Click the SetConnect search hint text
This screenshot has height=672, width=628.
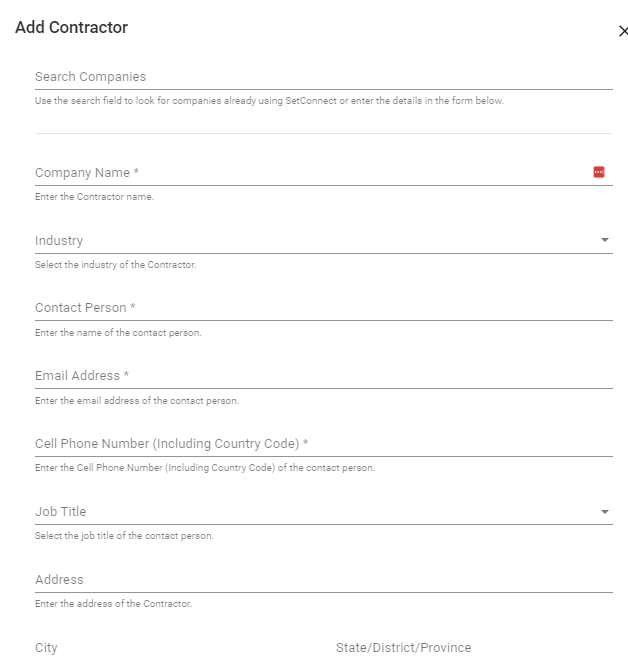pos(269,101)
